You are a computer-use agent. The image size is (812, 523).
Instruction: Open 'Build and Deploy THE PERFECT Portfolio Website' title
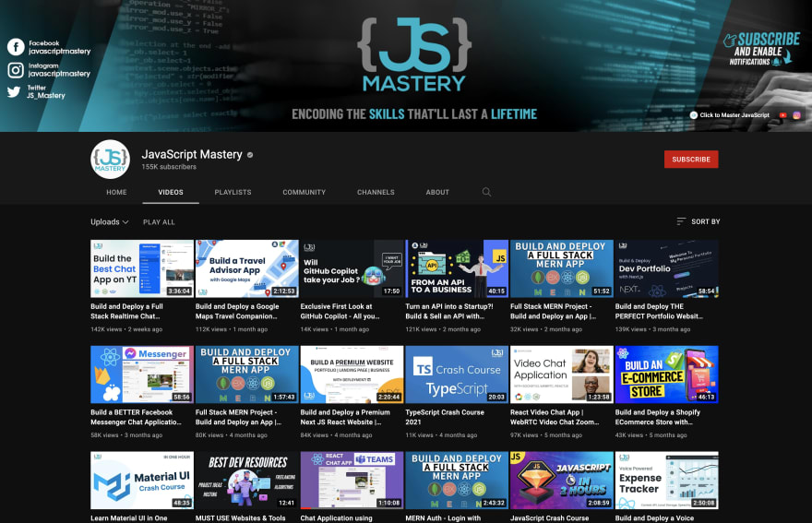[x=659, y=311]
